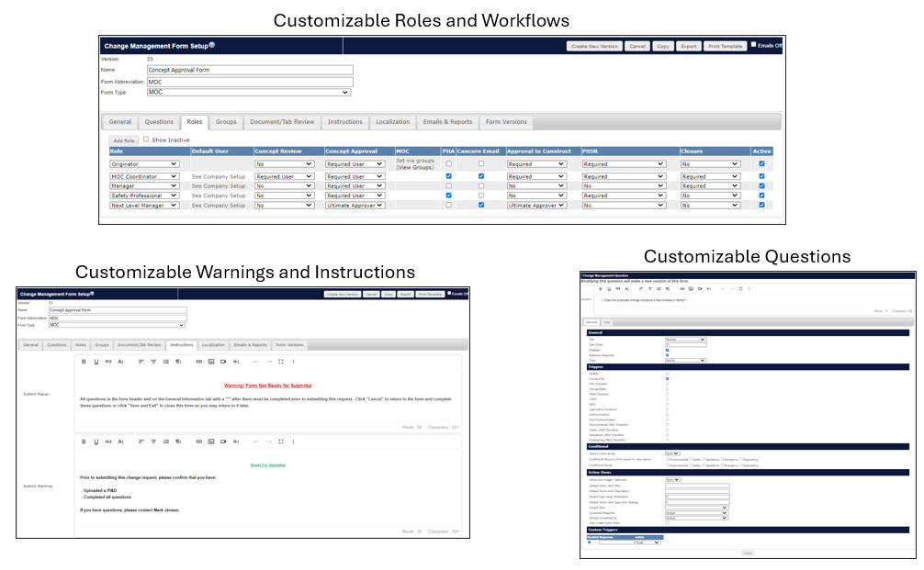Toggle Underline in the Submit Popup editor
Viewport: 924px width, 570px height.
click(x=96, y=362)
